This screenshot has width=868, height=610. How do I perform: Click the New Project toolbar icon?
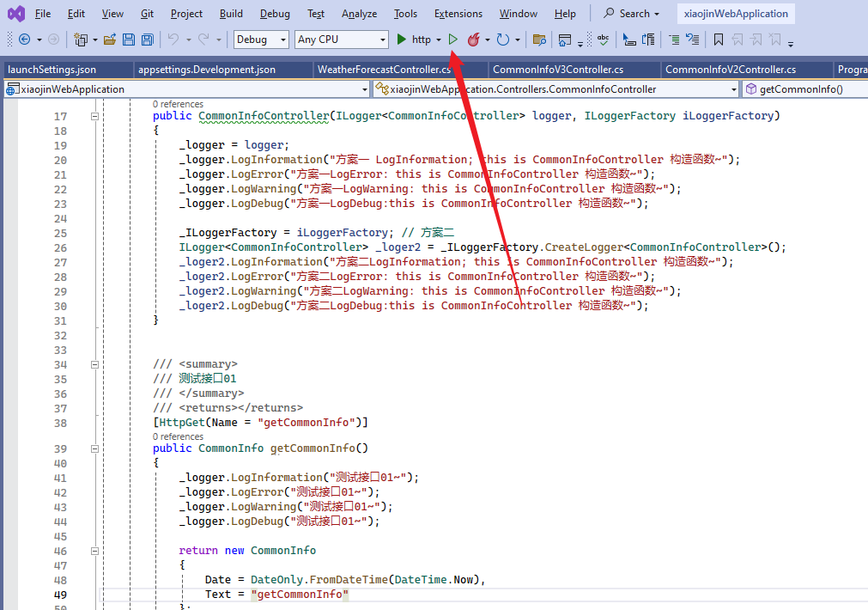[80, 39]
